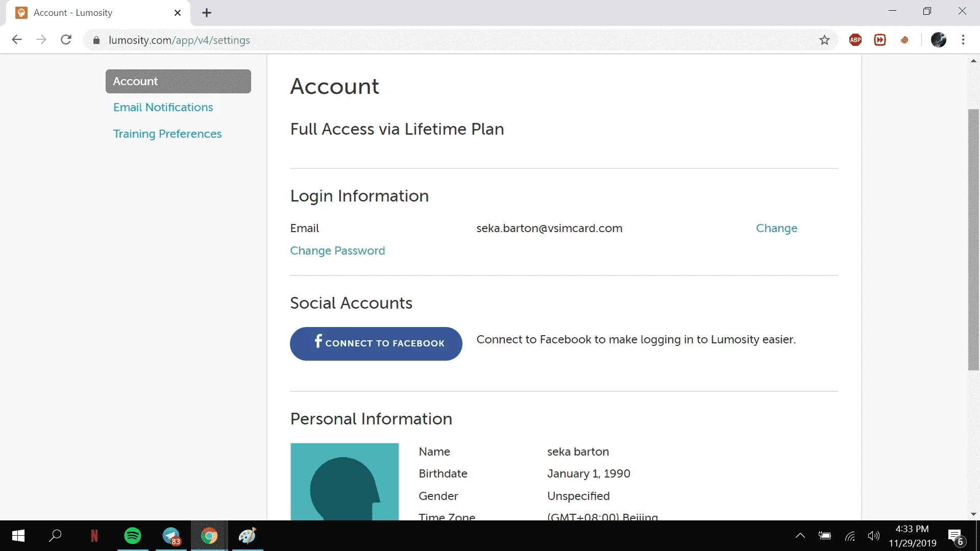Open the Chrome profile avatar
Image resolution: width=980 pixels, height=551 pixels.
click(x=939, y=40)
